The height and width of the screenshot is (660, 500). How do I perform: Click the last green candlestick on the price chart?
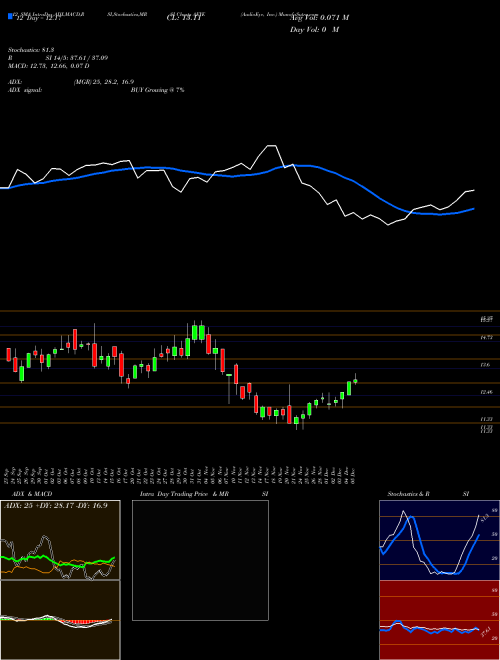pyautogui.click(x=356, y=381)
